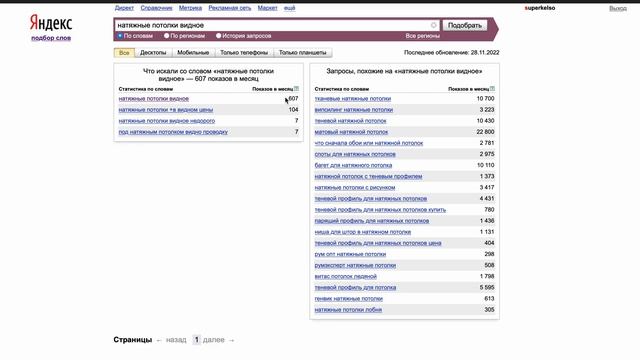This screenshot has width=640, height=360.
Task: Open Директ in the top navigation
Action: [124, 8]
